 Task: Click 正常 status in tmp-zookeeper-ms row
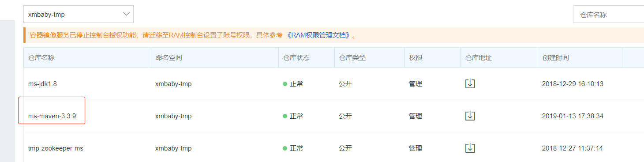coord(293,148)
